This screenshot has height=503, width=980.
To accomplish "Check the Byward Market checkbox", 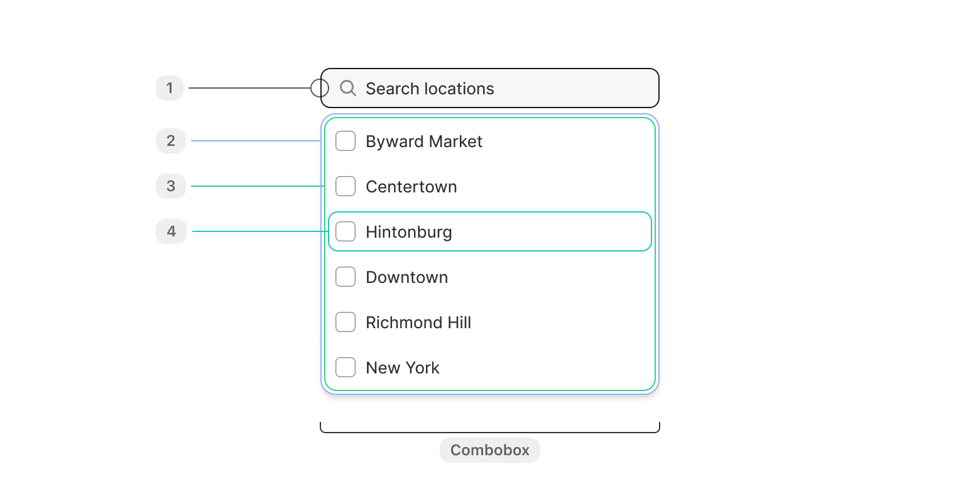I will (346, 141).
